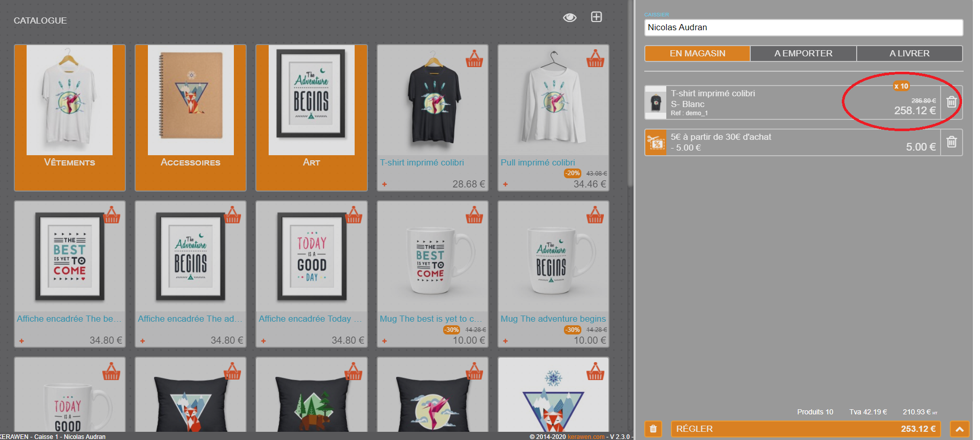The width and height of the screenshot is (980, 440).
Task: Click Pull imprimé colibri product name
Action: pos(538,162)
